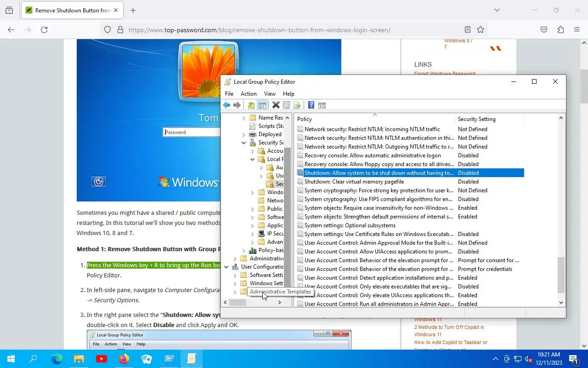This screenshot has height=368, width=588.
Task: Click tree pane horizontal scrollbar right arrow
Action: (279, 302)
